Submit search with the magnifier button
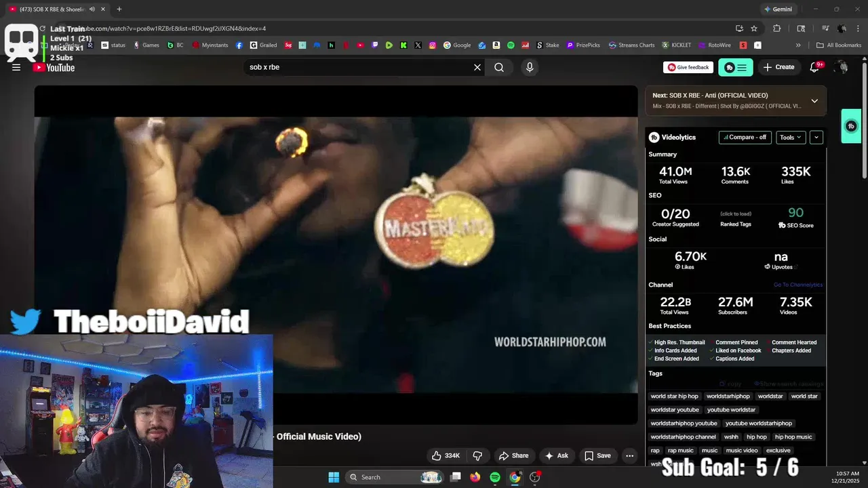Image resolution: width=868 pixels, height=488 pixels. [x=499, y=67]
